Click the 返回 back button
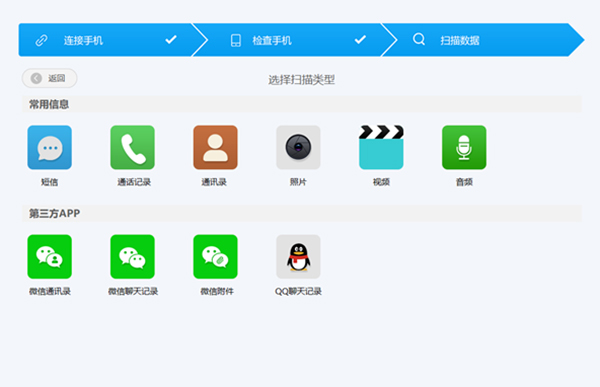The height and width of the screenshot is (387, 600). [49, 78]
